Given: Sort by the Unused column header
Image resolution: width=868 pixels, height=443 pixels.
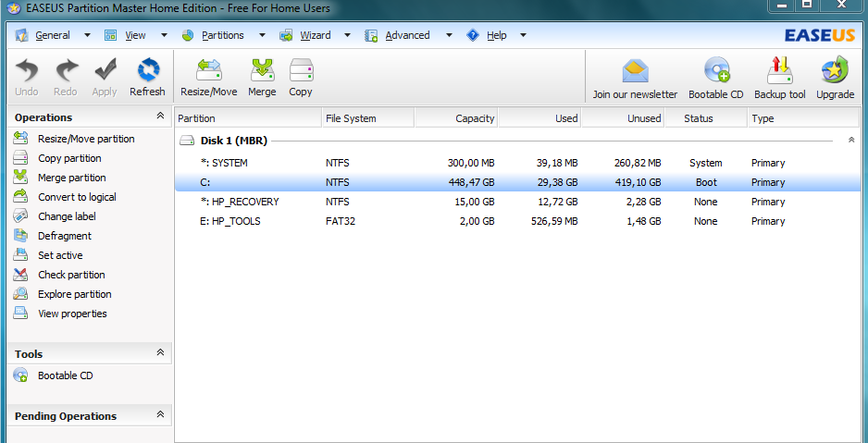Looking at the screenshot, I should click(x=624, y=118).
